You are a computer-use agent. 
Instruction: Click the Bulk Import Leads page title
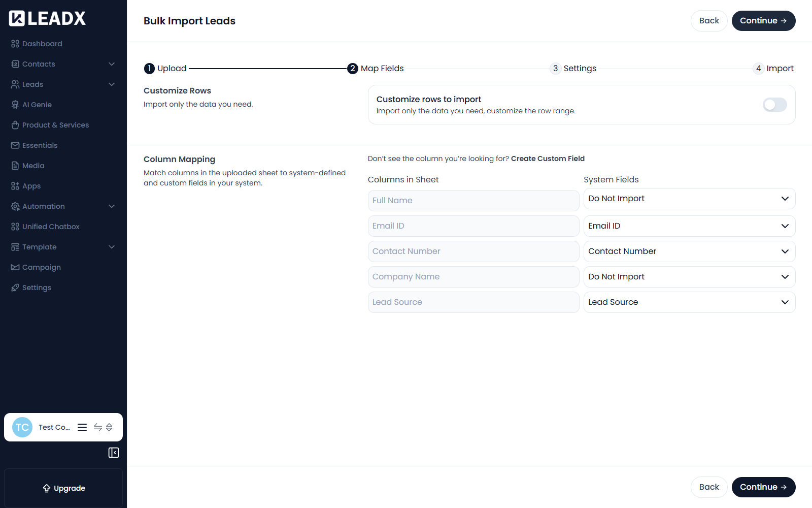[189, 21]
